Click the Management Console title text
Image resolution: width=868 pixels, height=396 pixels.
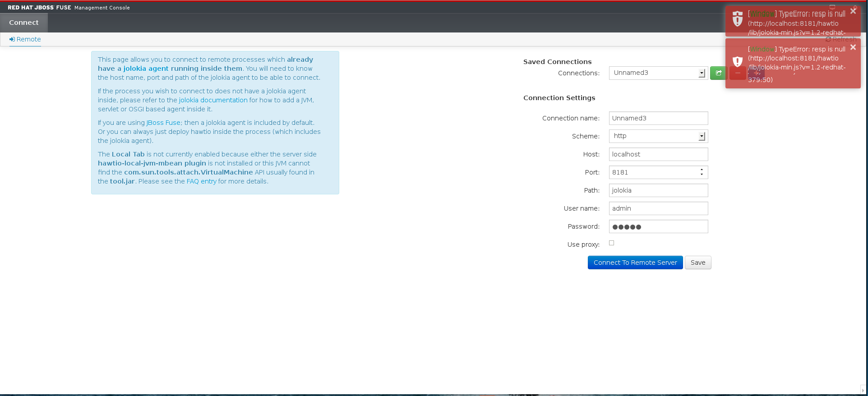point(102,8)
